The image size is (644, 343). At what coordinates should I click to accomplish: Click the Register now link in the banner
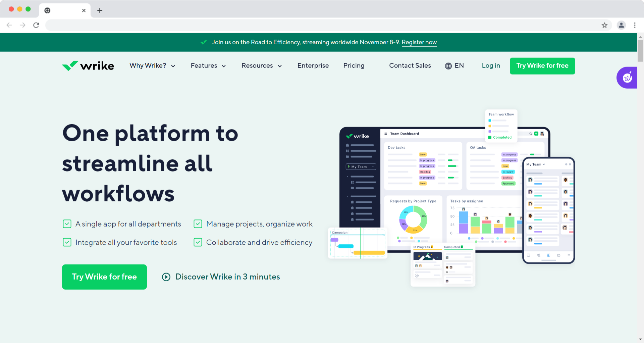(419, 42)
